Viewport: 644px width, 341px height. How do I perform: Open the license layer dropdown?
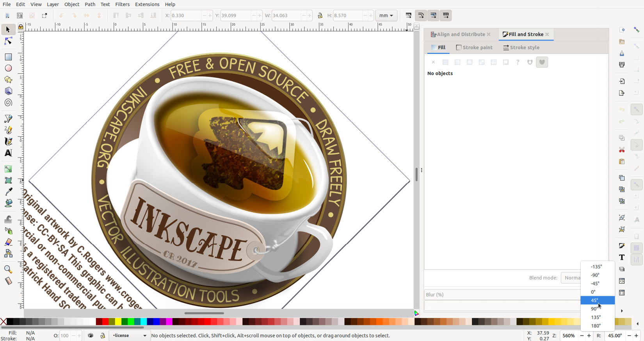[x=129, y=336]
